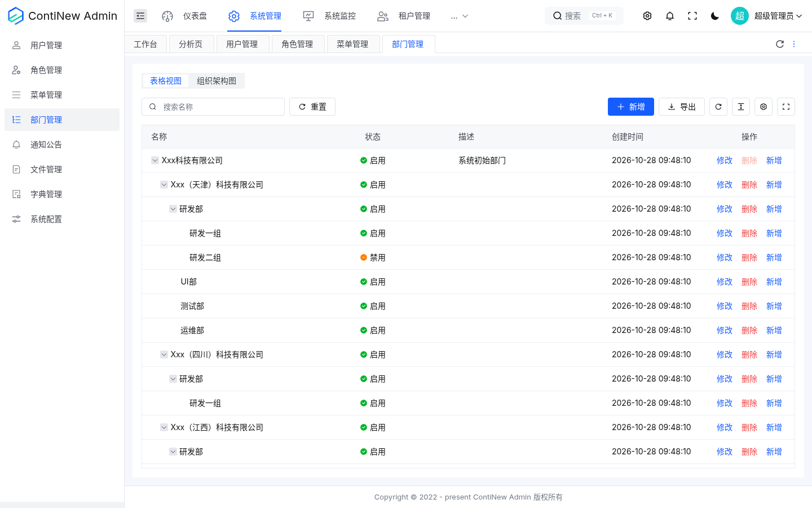
Task: Click 修改 for 运维部
Action: 725,330
